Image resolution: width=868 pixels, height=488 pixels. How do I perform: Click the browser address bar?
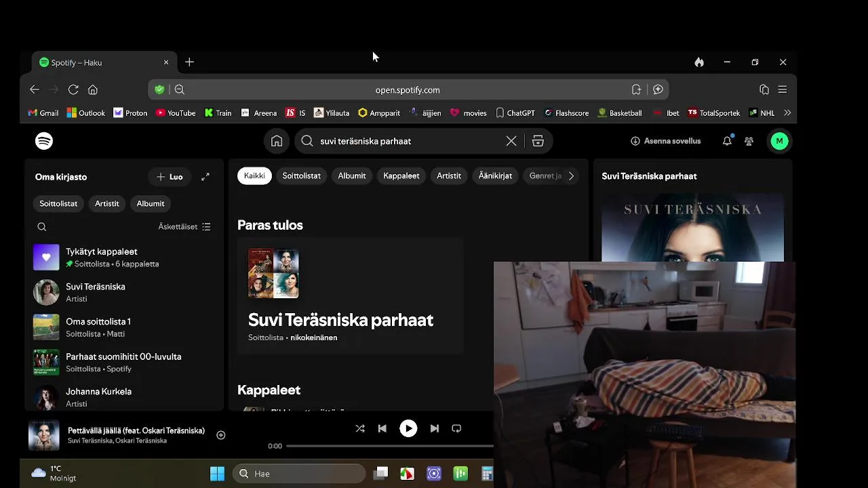pos(408,89)
